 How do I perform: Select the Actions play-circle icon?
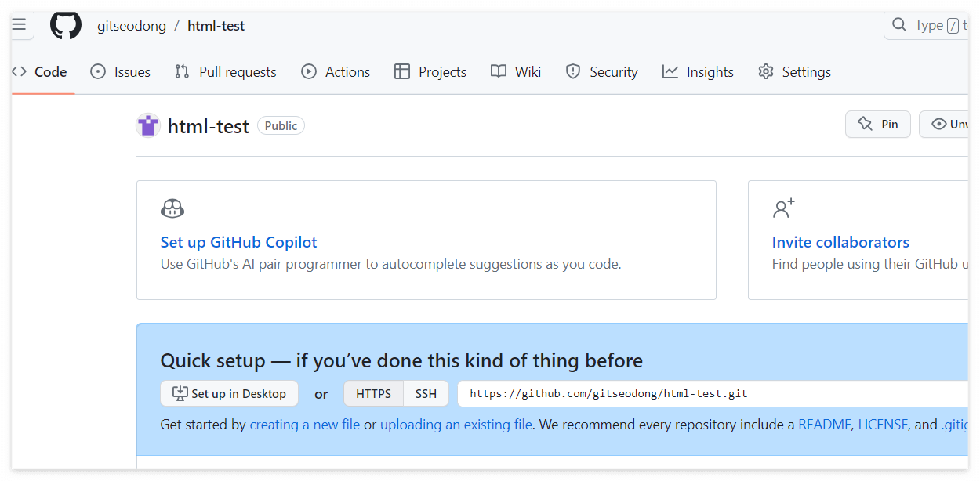click(310, 71)
